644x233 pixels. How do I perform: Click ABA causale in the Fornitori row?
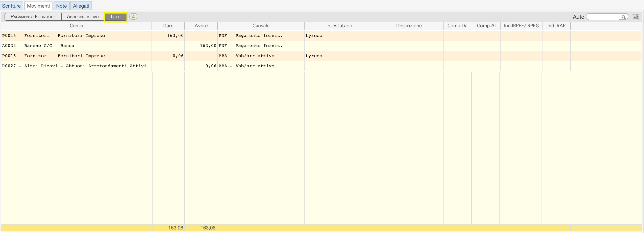point(246,56)
